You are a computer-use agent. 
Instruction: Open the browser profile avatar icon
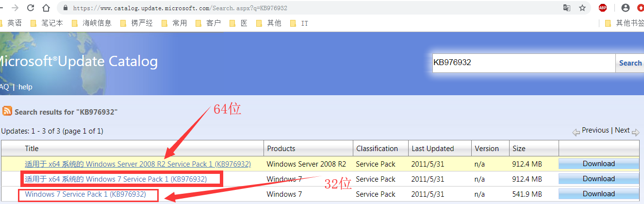[626, 8]
